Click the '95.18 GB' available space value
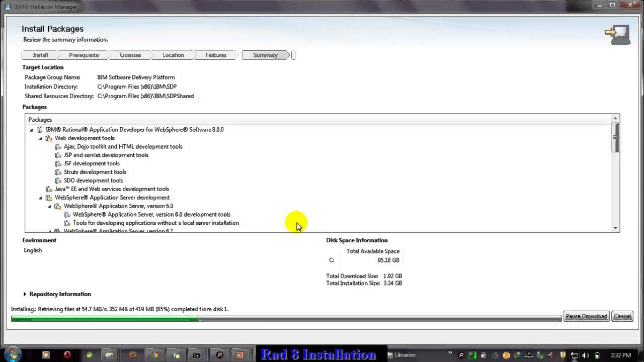The width and height of the screenshot is (644, 362). click(388, 260)
